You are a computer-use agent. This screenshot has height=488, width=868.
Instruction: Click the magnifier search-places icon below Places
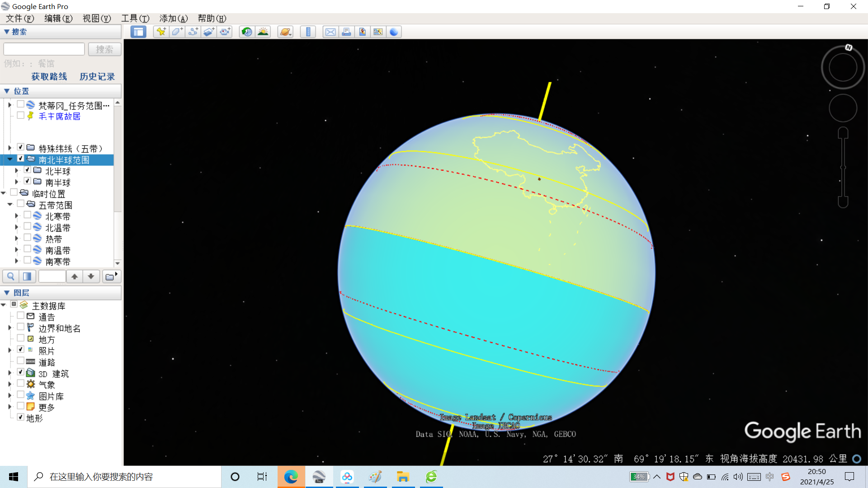(x=11, y=276)
